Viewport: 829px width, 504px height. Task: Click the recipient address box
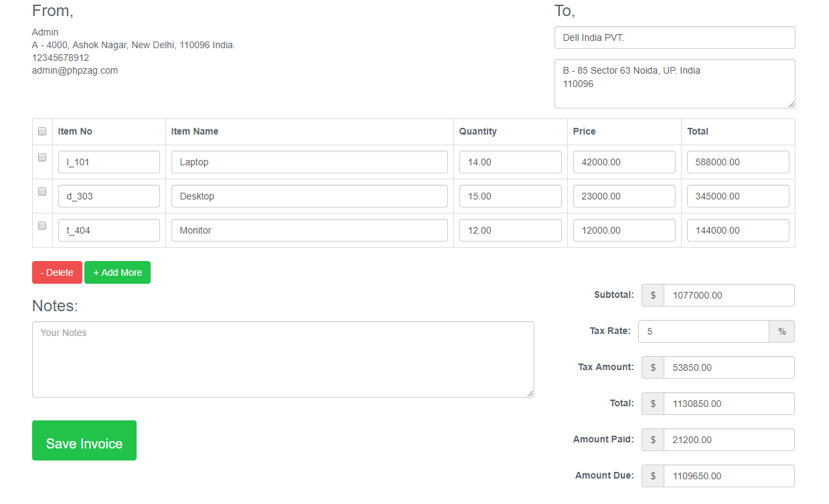click(674, 83)
